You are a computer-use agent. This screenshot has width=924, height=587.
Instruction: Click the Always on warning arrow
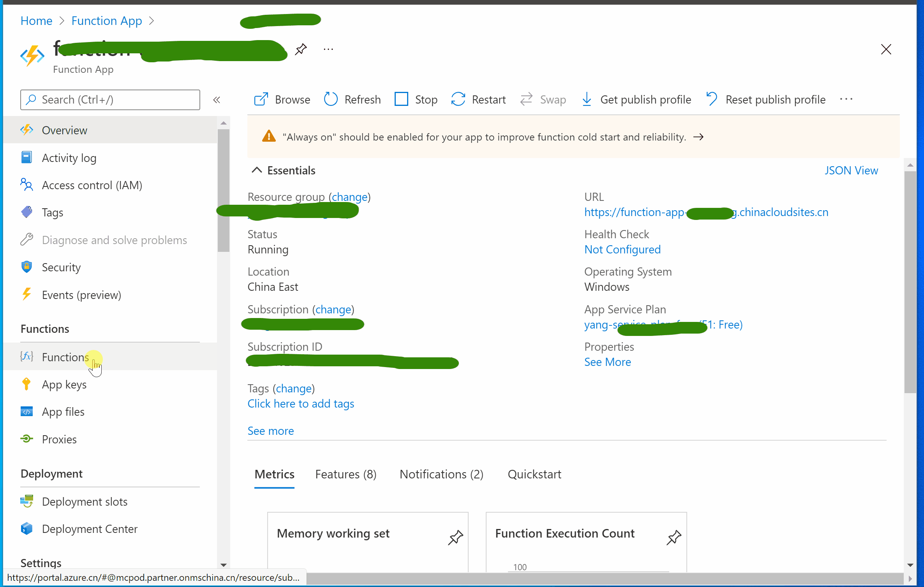[x=698, y=137]
